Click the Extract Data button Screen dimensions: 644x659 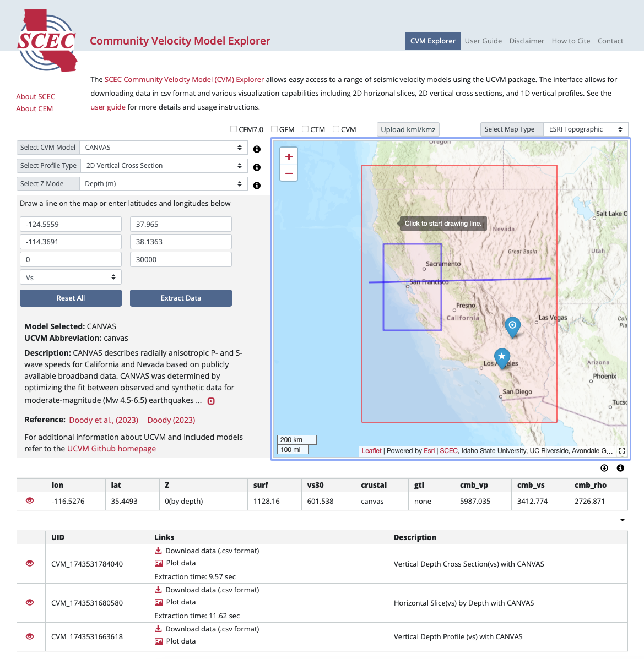coord(181,298)
